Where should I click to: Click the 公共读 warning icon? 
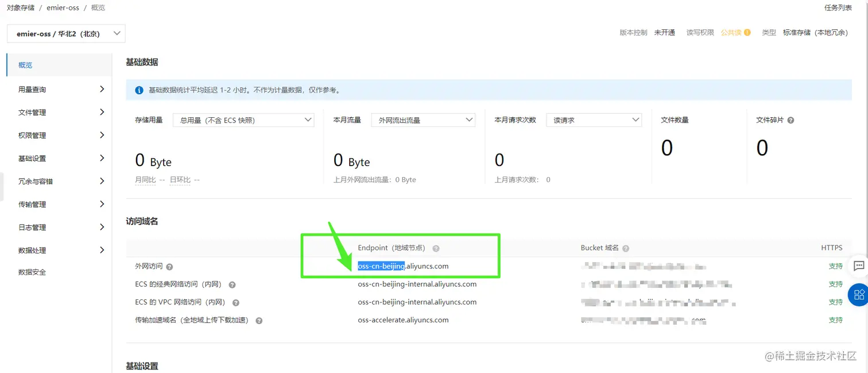pyautogui.click(x=747, y=33)
